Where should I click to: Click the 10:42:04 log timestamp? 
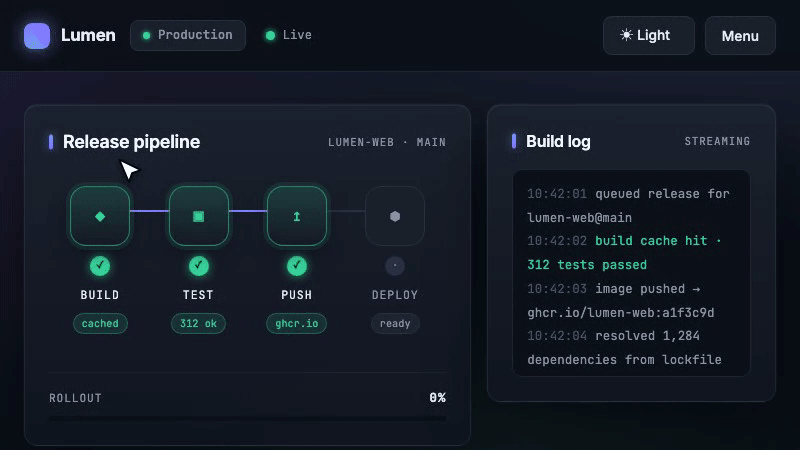557,336
